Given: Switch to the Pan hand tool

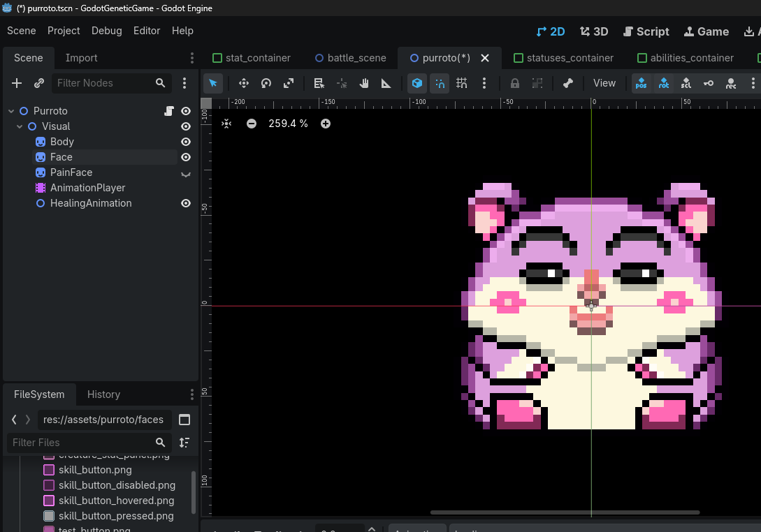Looking at the screenshot, I should coord(364,83).
